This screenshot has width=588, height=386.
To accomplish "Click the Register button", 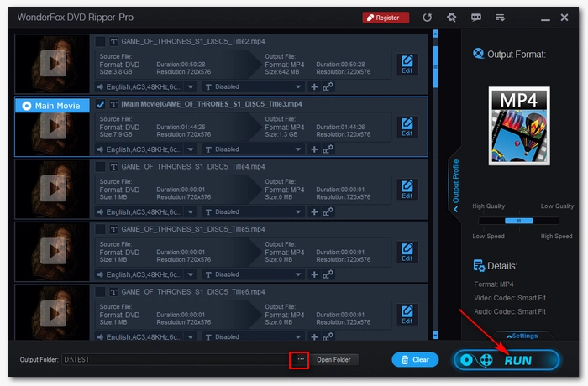I will [386, 18].
